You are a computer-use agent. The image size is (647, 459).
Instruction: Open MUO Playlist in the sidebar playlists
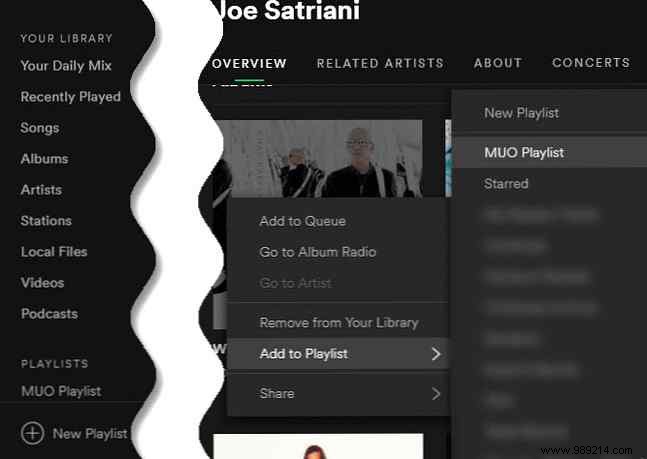pyautogui.click(x=61, y=391)
